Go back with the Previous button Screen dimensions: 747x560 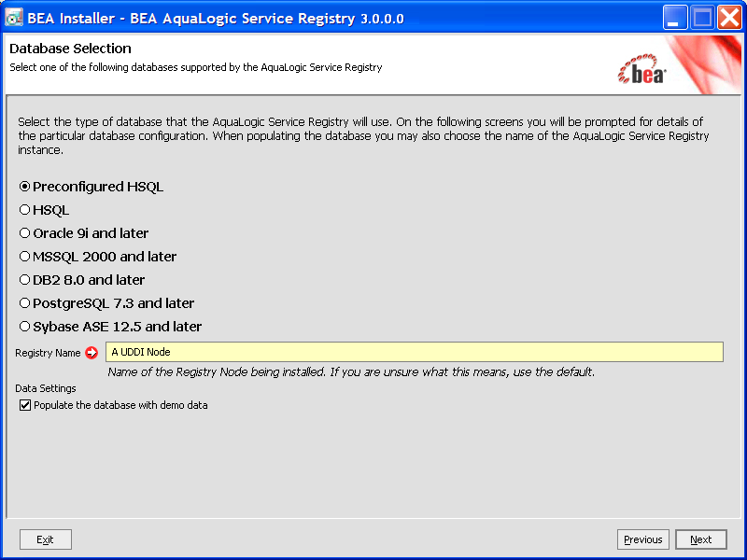[x=643, y=539]
